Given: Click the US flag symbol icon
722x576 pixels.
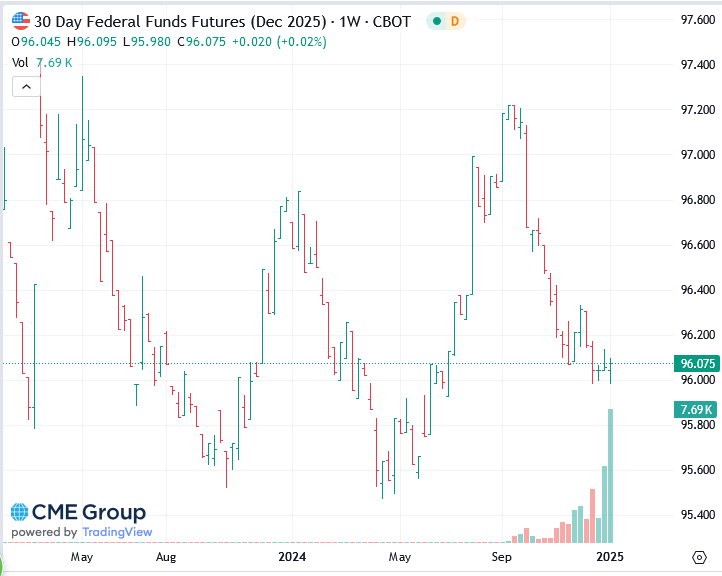Looking at the screenshot, I should point(21,21).
